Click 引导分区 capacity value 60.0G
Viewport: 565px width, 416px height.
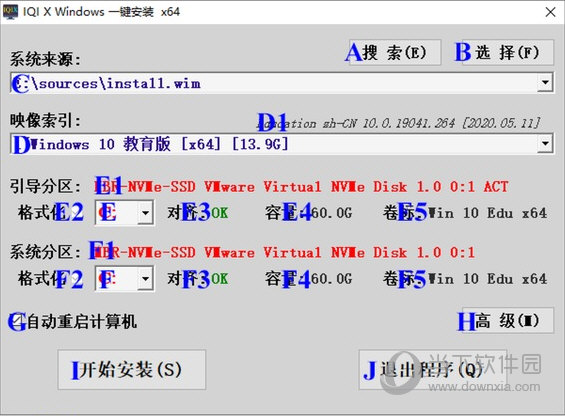(x=331, y=213)
